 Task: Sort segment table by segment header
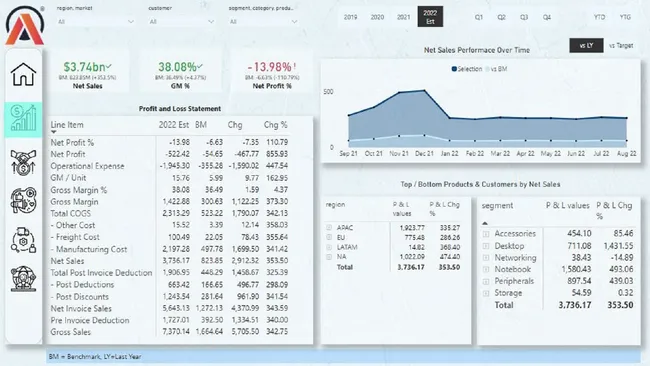point(497,206)
